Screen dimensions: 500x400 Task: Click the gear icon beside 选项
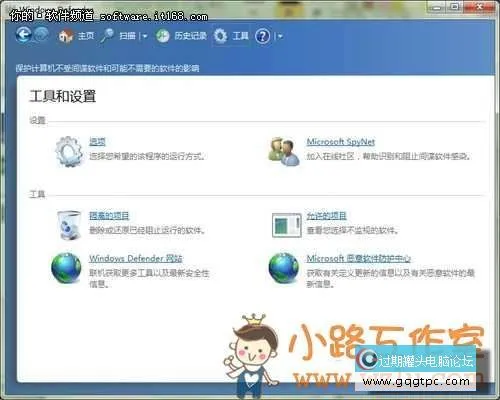tap(69, 152)
